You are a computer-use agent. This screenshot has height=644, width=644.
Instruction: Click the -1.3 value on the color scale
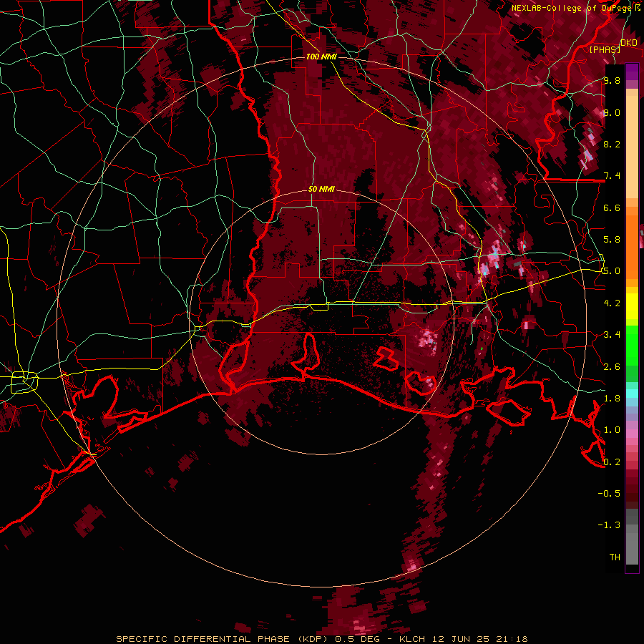click(x=609, y=525)
